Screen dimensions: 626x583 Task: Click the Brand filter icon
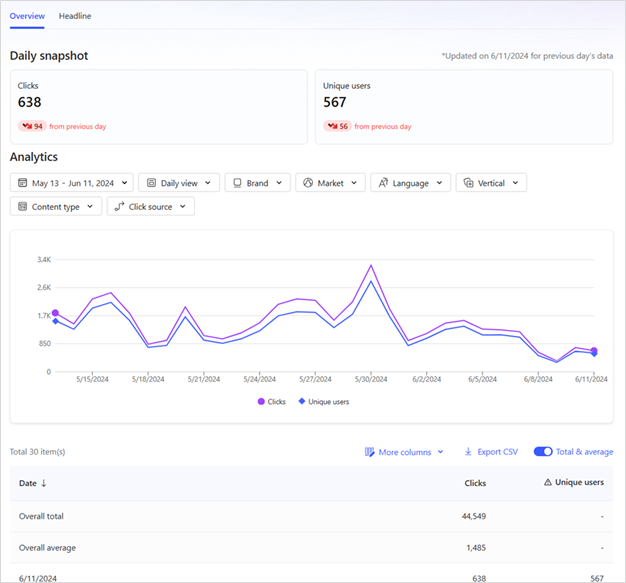[236, 183]
